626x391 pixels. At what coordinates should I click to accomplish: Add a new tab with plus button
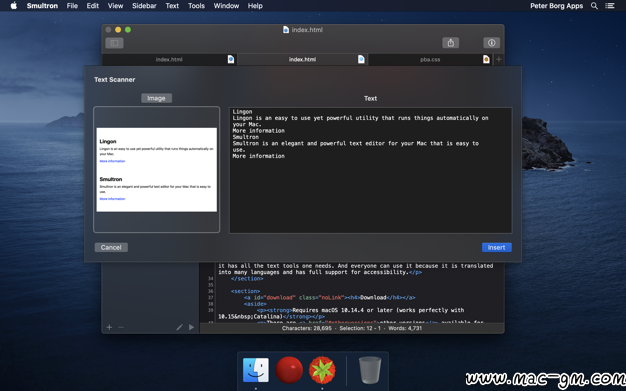pyautogui.click(x=499, y=60)
